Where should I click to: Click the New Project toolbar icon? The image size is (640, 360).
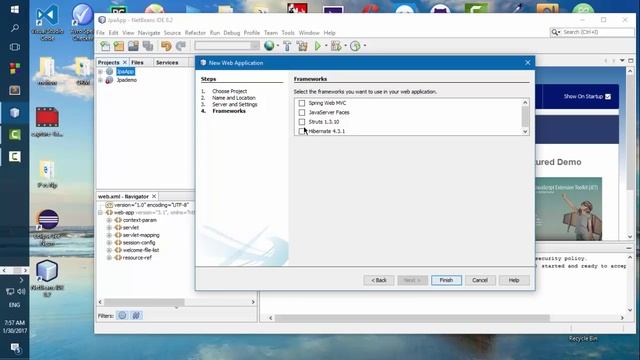[x=119, y=46]
